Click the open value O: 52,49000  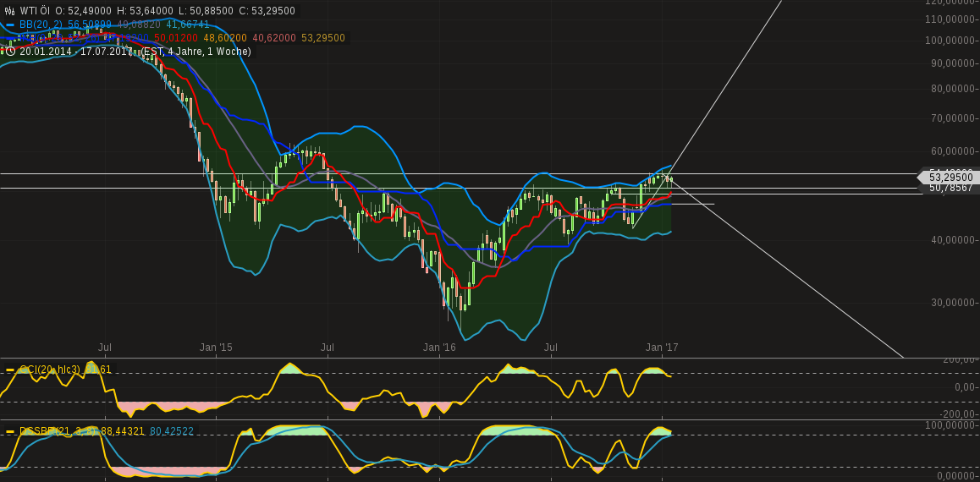(x=83, y=11)
